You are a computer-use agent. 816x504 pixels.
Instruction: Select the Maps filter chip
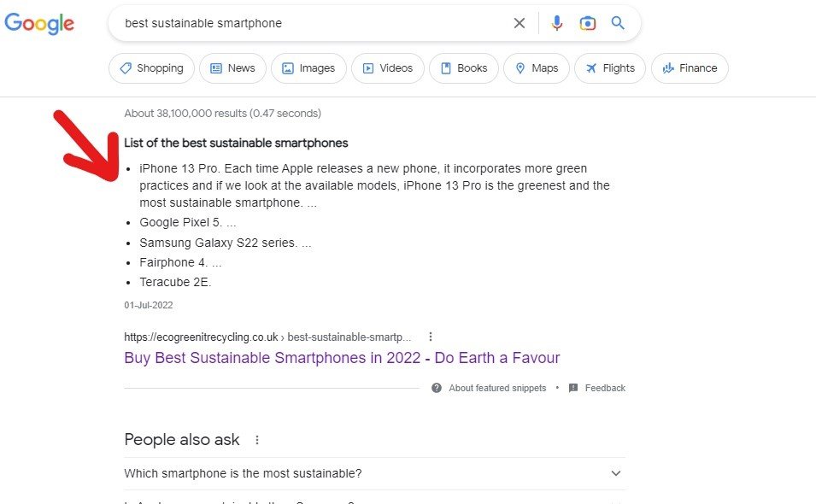[x=537, y=68]
